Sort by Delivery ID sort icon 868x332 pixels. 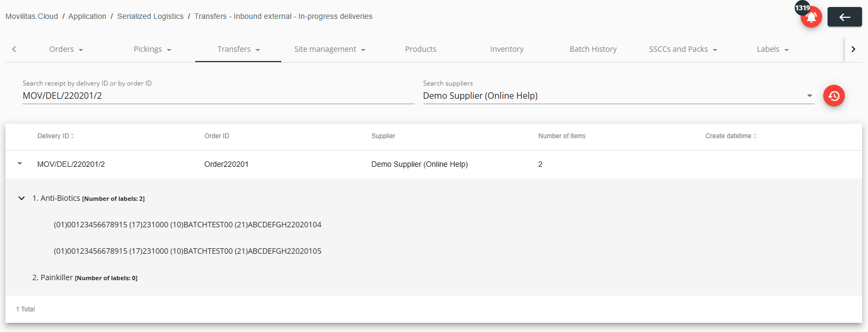72,136
